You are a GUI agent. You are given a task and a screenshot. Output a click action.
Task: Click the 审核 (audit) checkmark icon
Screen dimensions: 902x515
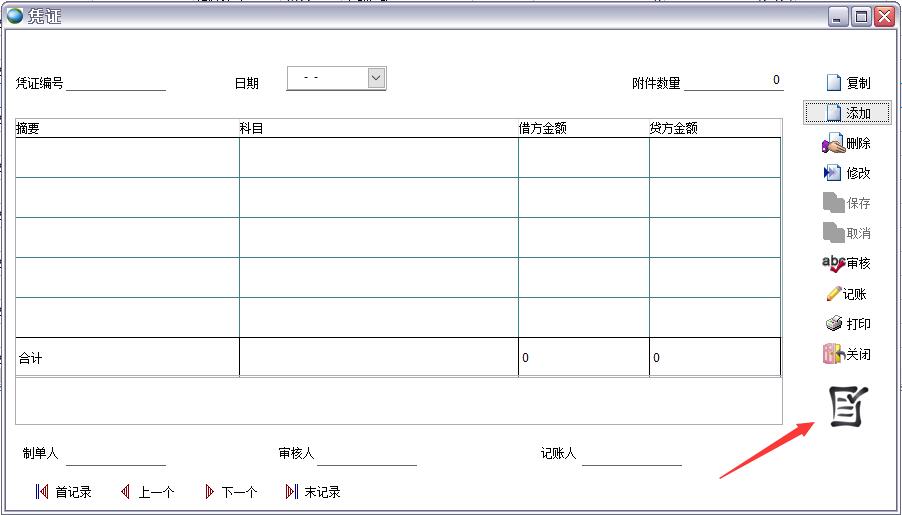832,263
